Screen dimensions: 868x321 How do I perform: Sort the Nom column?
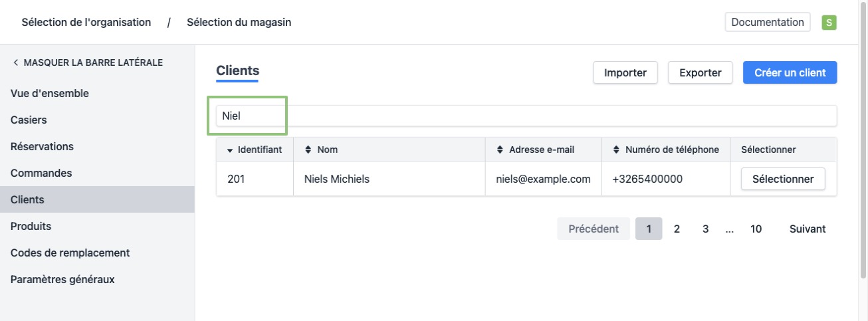308,150
